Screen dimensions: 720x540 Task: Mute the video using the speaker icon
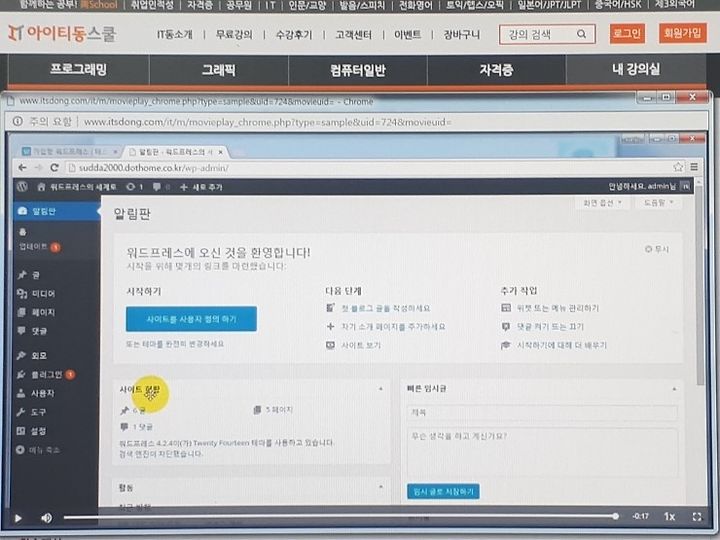click(46, 518)
